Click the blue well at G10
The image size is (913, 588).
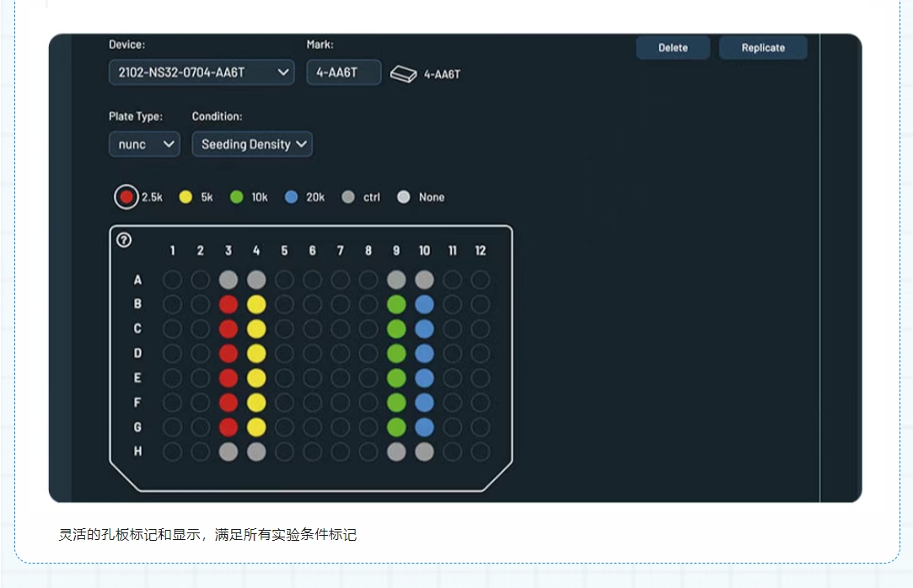click(x=424, y=427)
